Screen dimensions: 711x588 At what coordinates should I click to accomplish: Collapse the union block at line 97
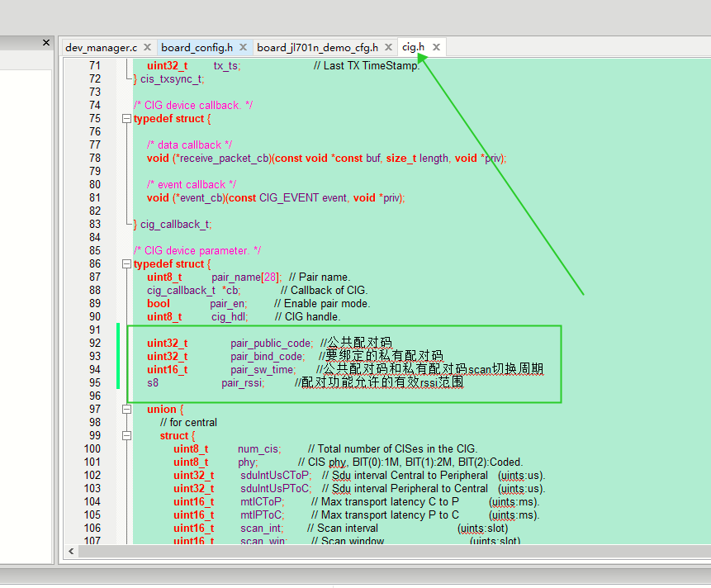pyautogui.click(x=126, y=410)
